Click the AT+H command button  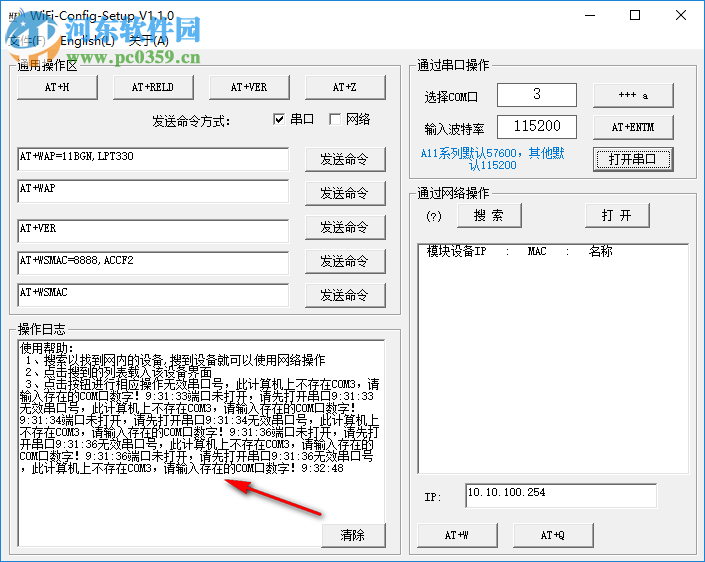click(x=57, y=87)
